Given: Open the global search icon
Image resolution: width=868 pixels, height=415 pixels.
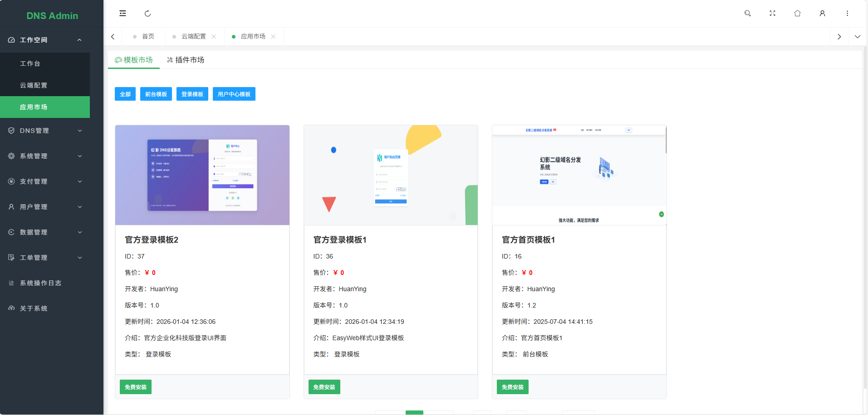Looking at the screenshot, I should [747, 13].
